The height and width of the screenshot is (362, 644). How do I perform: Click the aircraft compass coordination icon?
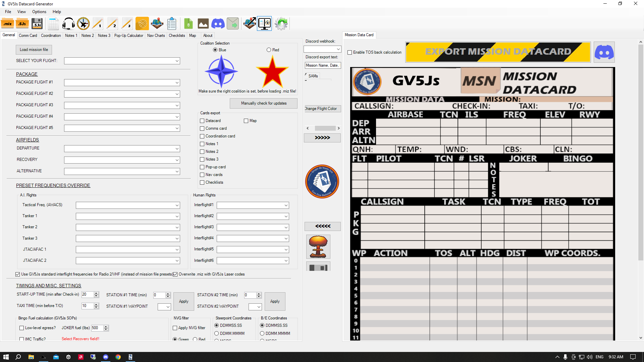click(x=83, y=23)
